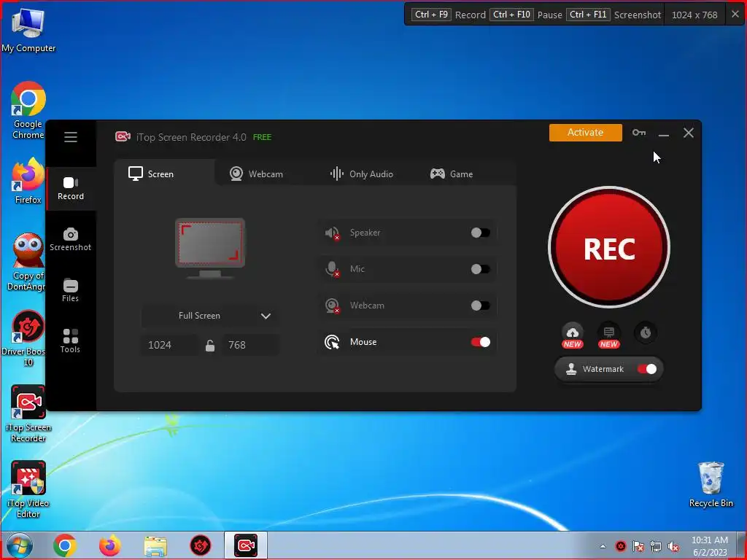Click the orange Activate button
Viewport: 747px width, 560px height.
pos(586,133)
